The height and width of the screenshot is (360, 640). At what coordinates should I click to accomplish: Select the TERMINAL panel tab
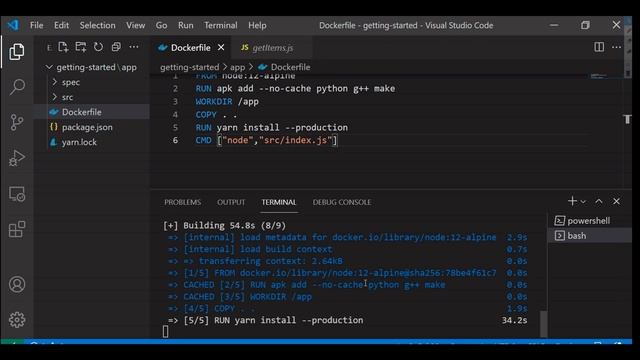279,202
